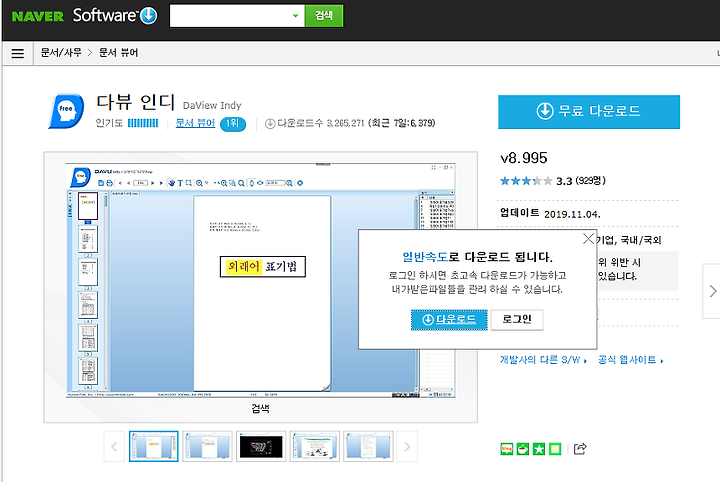This screenshot has height=482, width=720.
Task: Open the hamburger category menu
Action: tap(17, 53)
